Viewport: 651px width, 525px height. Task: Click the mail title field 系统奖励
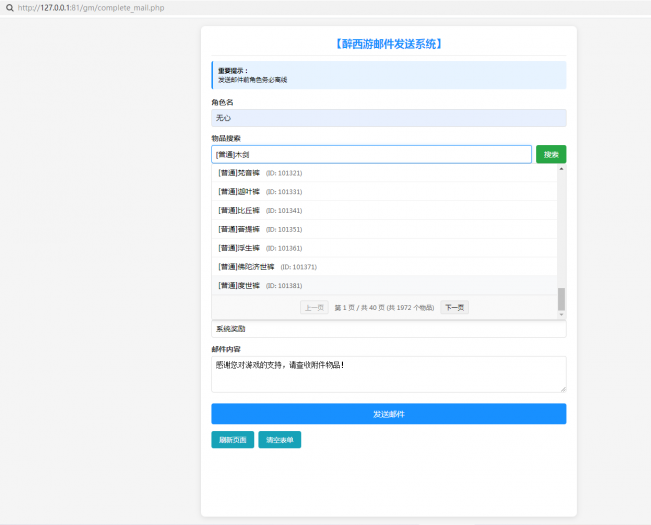388,330
